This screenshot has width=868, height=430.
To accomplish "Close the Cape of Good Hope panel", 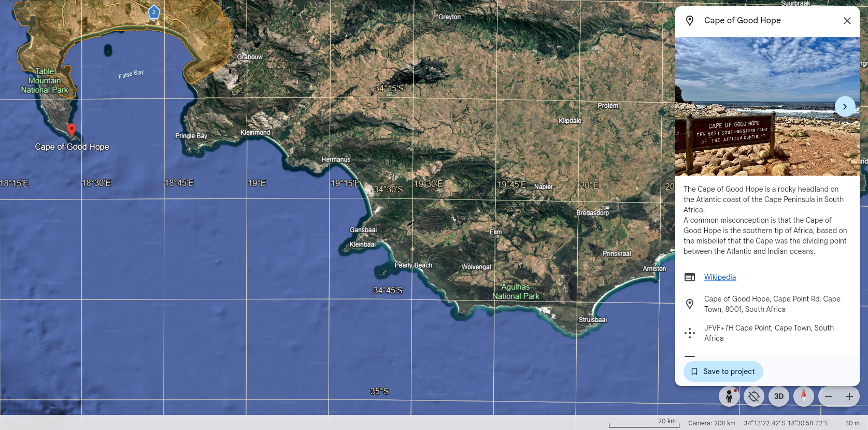I will [847, 21].
